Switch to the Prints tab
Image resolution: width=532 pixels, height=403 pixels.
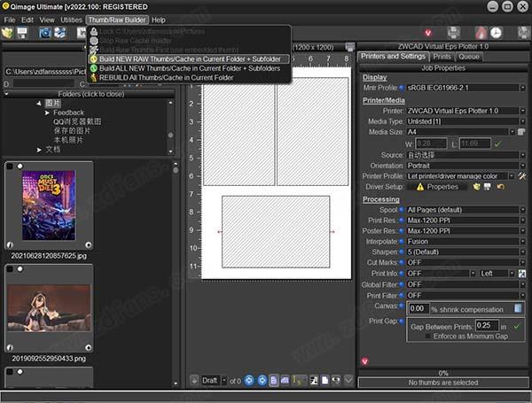tap(442, 57)
